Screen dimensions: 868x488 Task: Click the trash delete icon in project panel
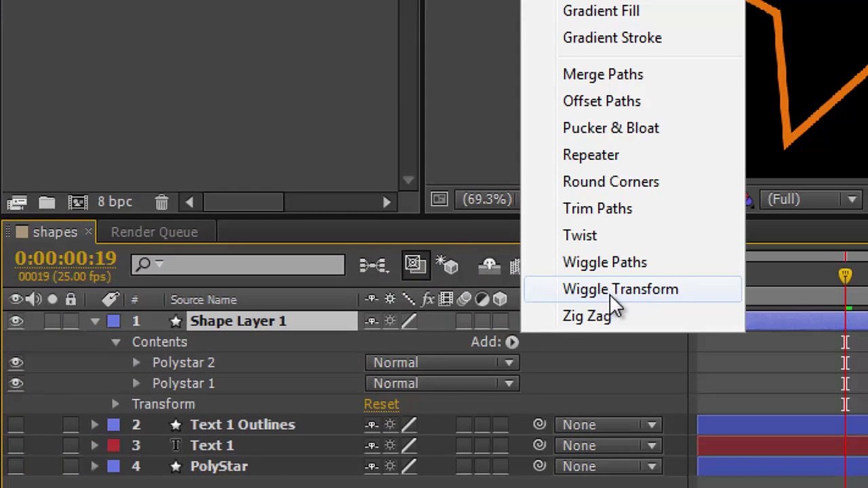coord(161,202)
